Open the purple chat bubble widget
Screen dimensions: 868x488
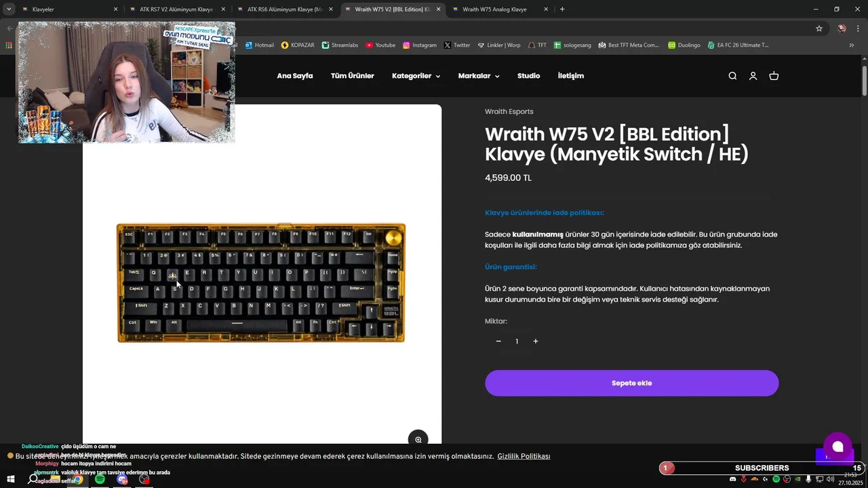(837, 446)
